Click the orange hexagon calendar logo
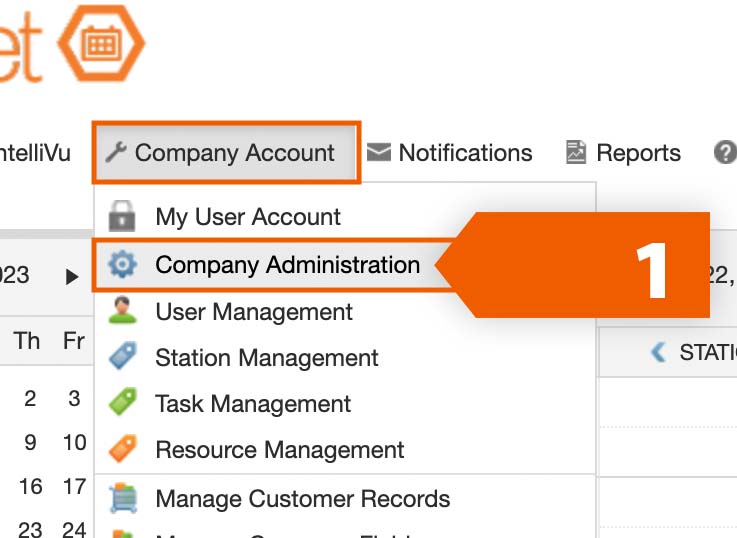Image resolution: width=737 pixels, height=538 pixels. click(100, 45)
